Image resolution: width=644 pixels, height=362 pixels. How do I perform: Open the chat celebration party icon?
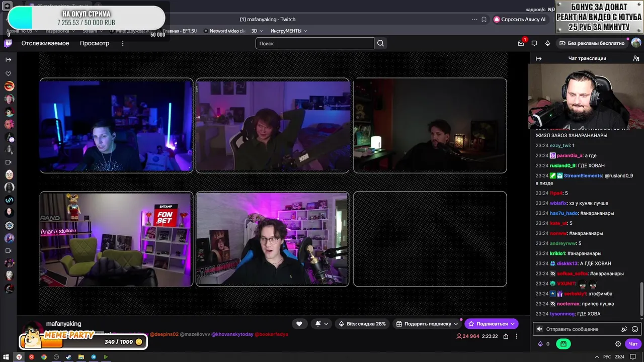click(x=624, y=329)
